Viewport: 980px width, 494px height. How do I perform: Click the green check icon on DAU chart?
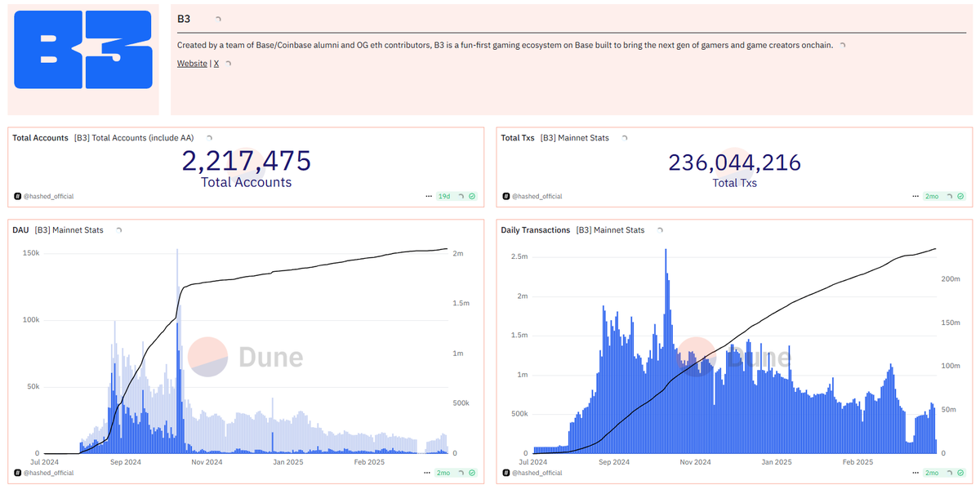(x=472, y=473)
